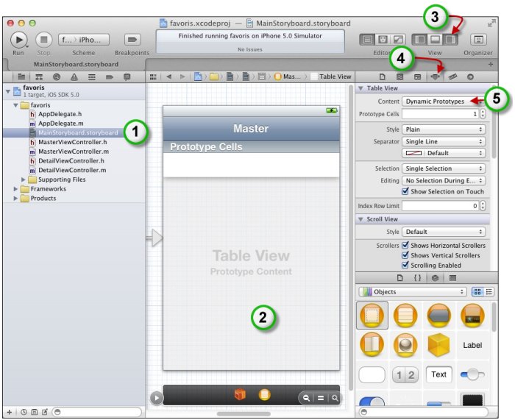The image size is (515, 420).
Task: Show the Identity inspector
Action: coord(417,76)
